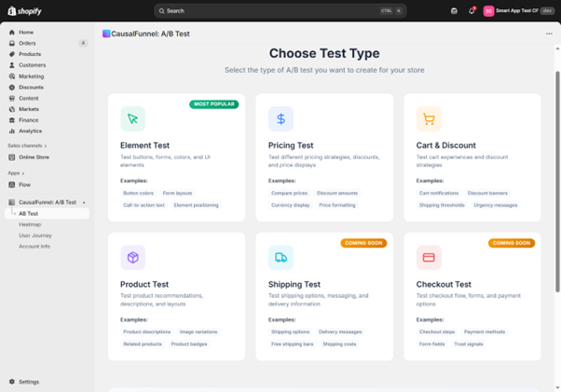Expand the Apps section in sidebar
The width and height of the screenshot is (561, 392).
point(16,173)
